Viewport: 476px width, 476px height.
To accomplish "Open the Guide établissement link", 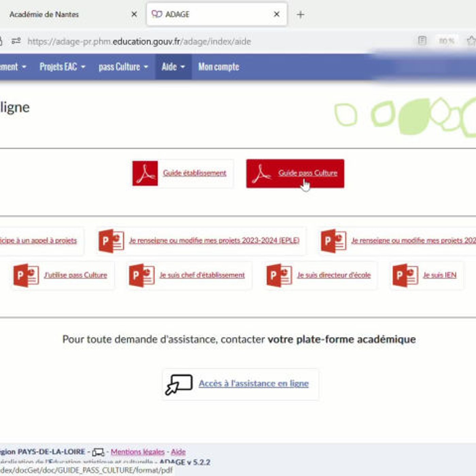I will (x=194, y=173).
